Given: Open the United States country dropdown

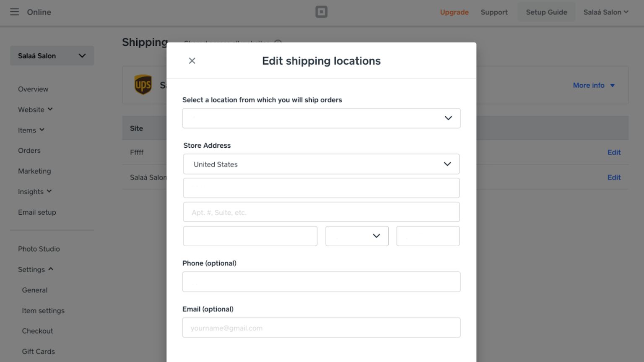Looking at the screenshot, I should click(x=321, y=164).
